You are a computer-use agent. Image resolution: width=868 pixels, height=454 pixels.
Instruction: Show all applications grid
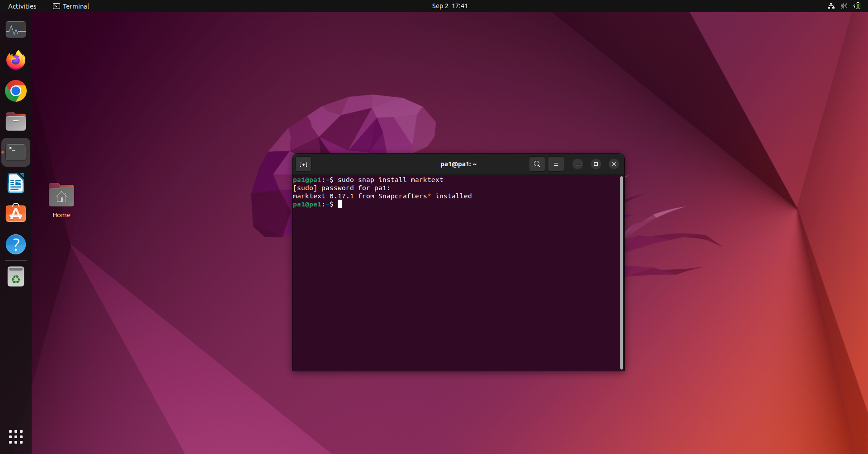[x=15, y=436]
